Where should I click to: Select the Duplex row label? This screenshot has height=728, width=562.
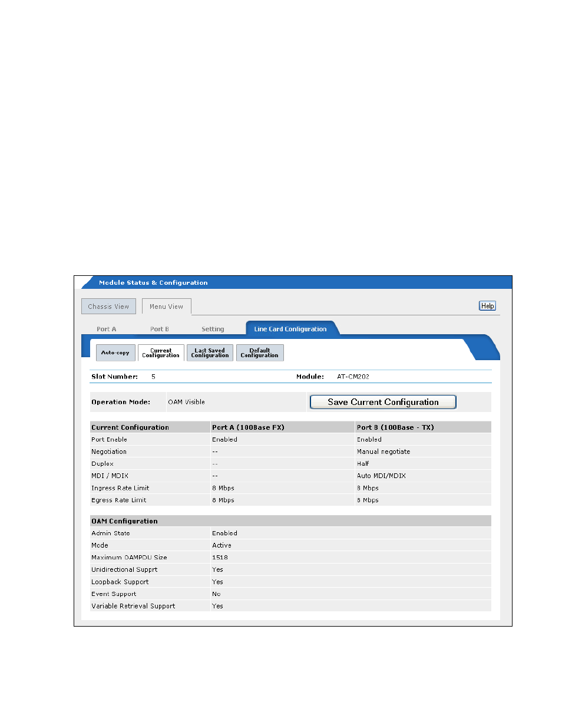103,464
